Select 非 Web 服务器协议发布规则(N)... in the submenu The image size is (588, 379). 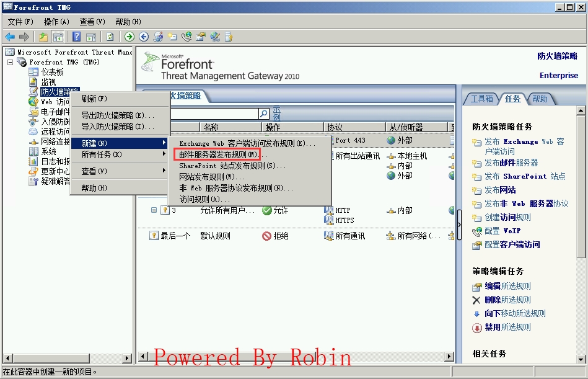click(250, 188)
